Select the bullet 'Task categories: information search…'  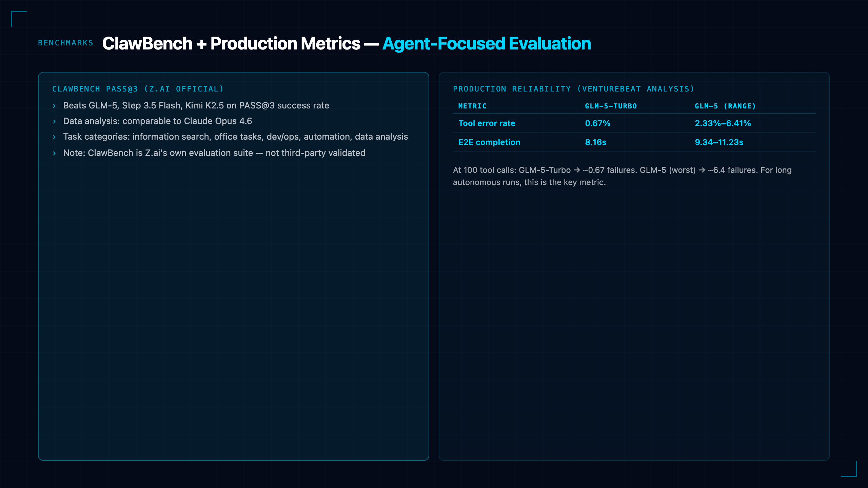236,137
